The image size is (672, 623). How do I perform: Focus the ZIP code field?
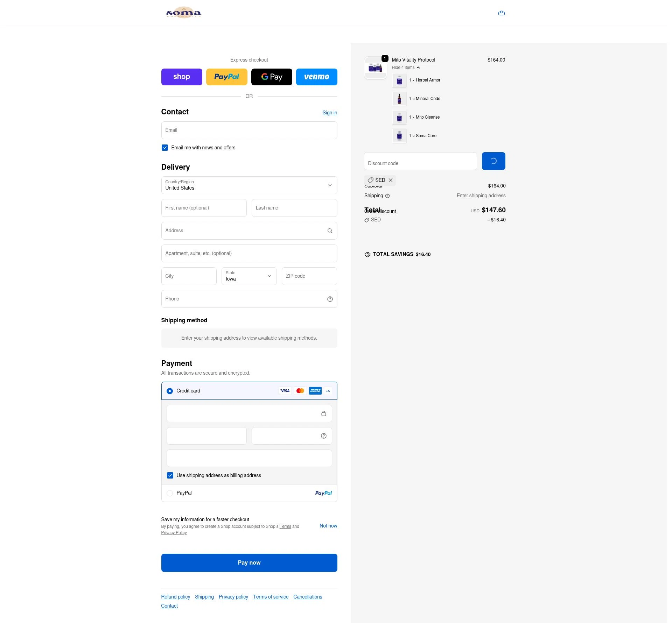pyautogui.click(x=309, y=276)
